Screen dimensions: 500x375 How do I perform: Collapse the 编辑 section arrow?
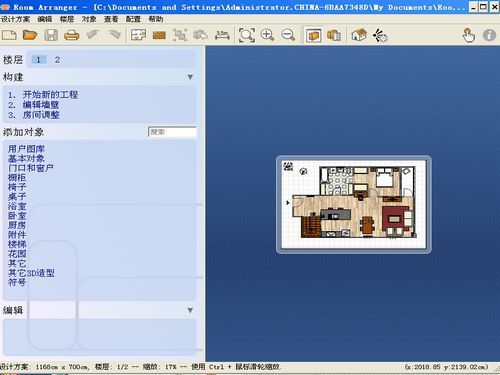coord(190,310)
